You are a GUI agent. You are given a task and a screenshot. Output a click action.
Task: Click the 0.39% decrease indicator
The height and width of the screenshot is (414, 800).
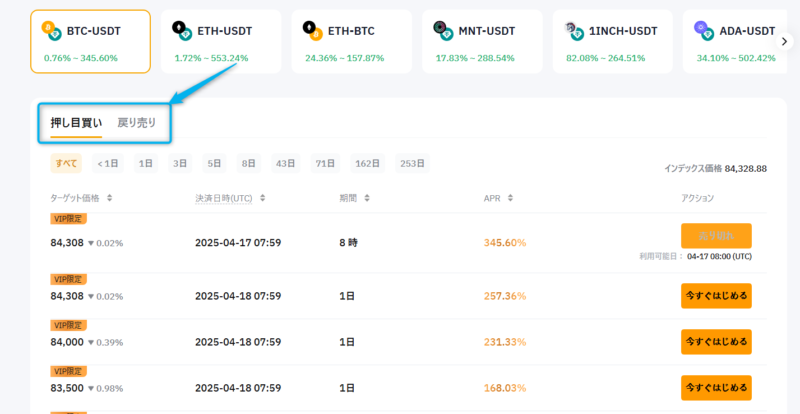point(106,343)
